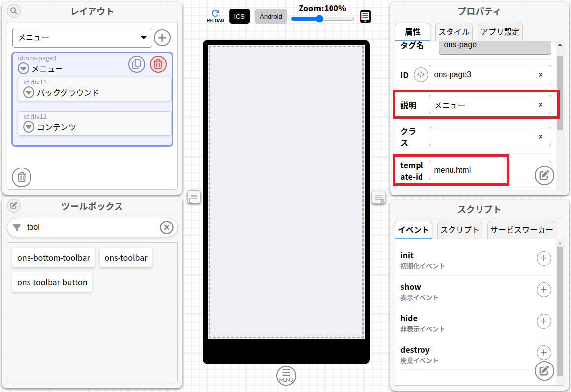This screenshot has height=392, width=571.
Task: Clear the toolbox filter text
Action: (x=167, y=227)
